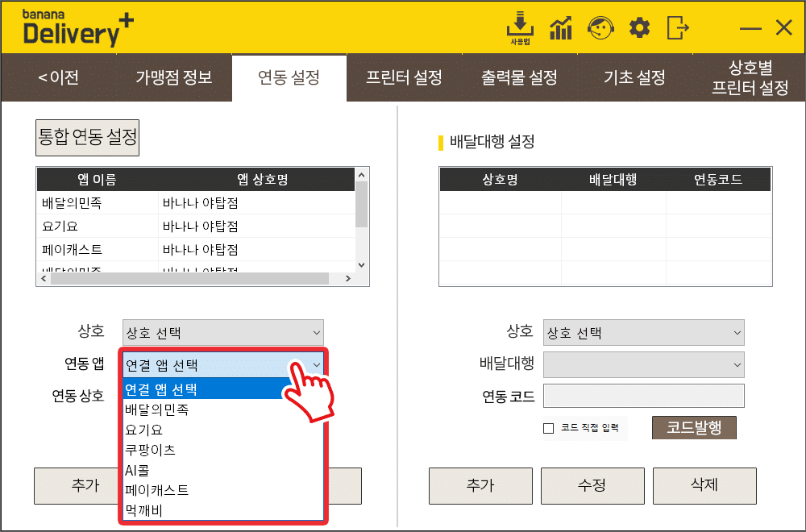This screenshot has width=806, height=532.
Task: Click the 삭제 button
Action: pyautogui.click(x=704, y=486)
